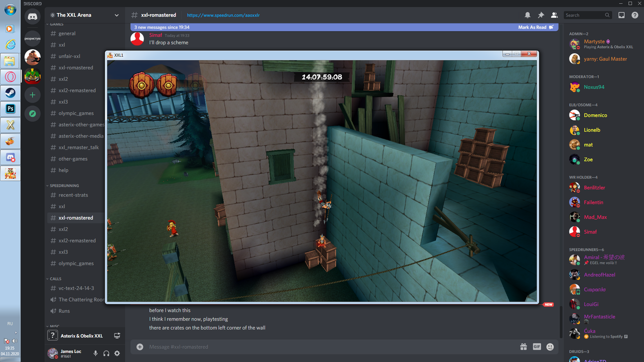Viewport: 644px width, 362px height.
Task: Click the Message #xxl-romastered input box
Action: 332,347
